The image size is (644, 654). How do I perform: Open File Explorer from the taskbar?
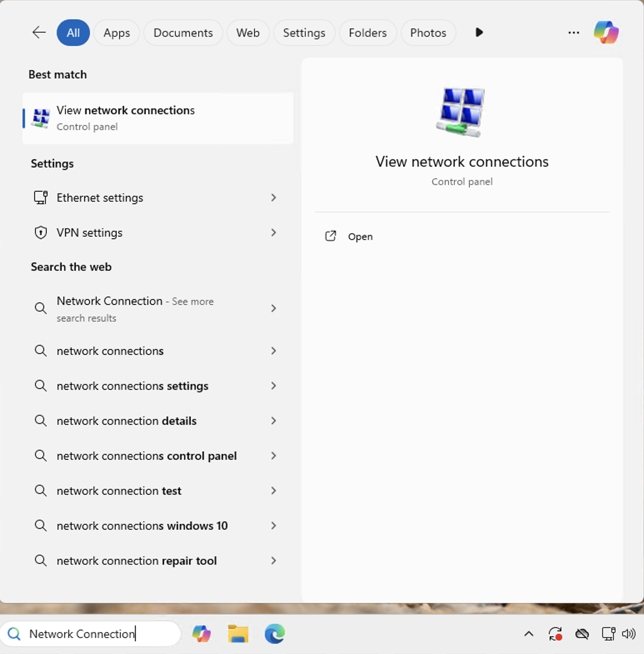pyautogui.click(x=238, y=634)
